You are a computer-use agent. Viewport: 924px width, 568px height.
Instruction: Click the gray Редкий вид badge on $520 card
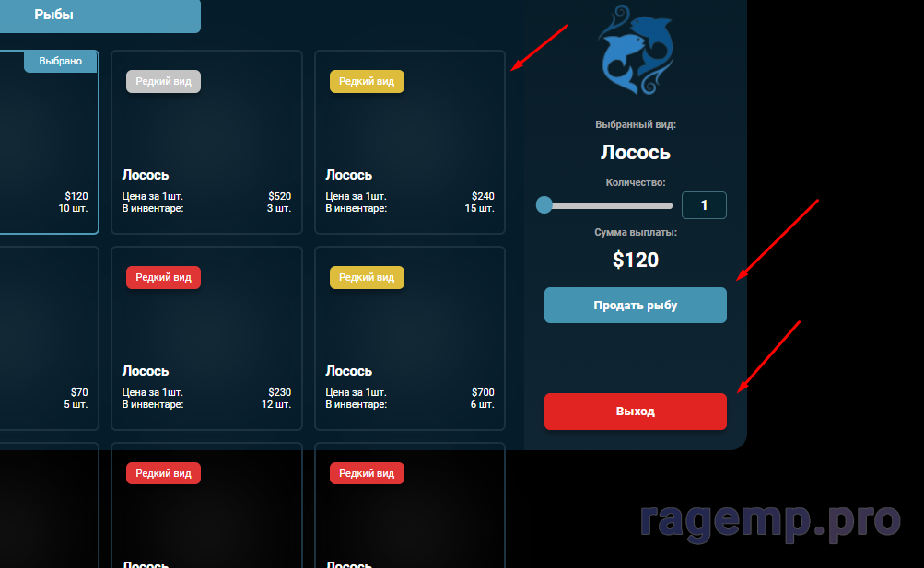(163, 81)
